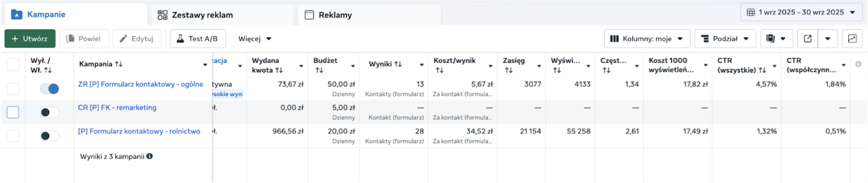Open the Kolumny: moje dropdown
The height and width of the screenshot is (183, 868).
[647, 39]
